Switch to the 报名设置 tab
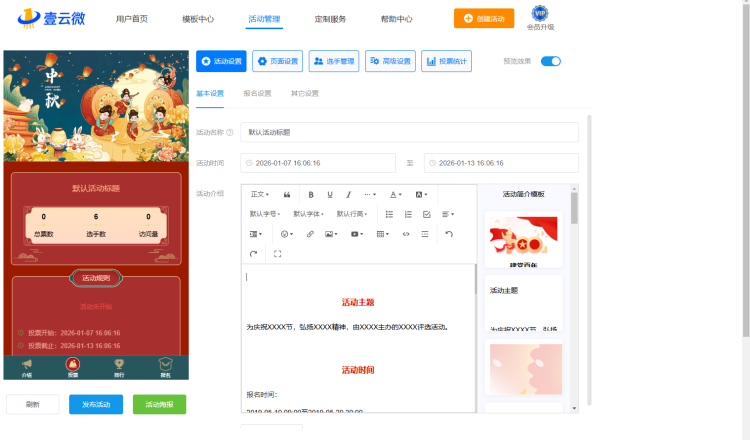Image resolution: width=750 pixels, height=440 pixels. pyautogui.click(x=257, y=93)
